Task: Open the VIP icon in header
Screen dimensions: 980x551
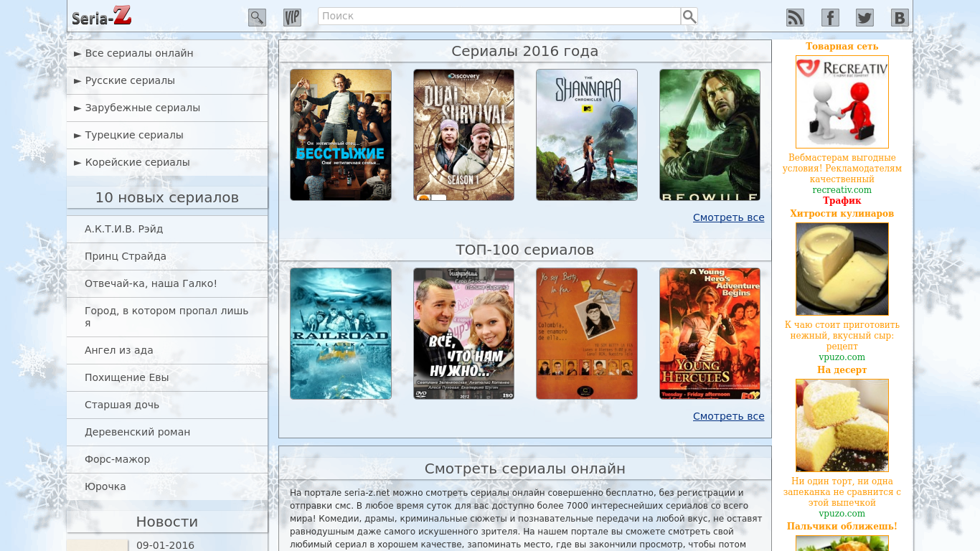Action: coord(292,17)
